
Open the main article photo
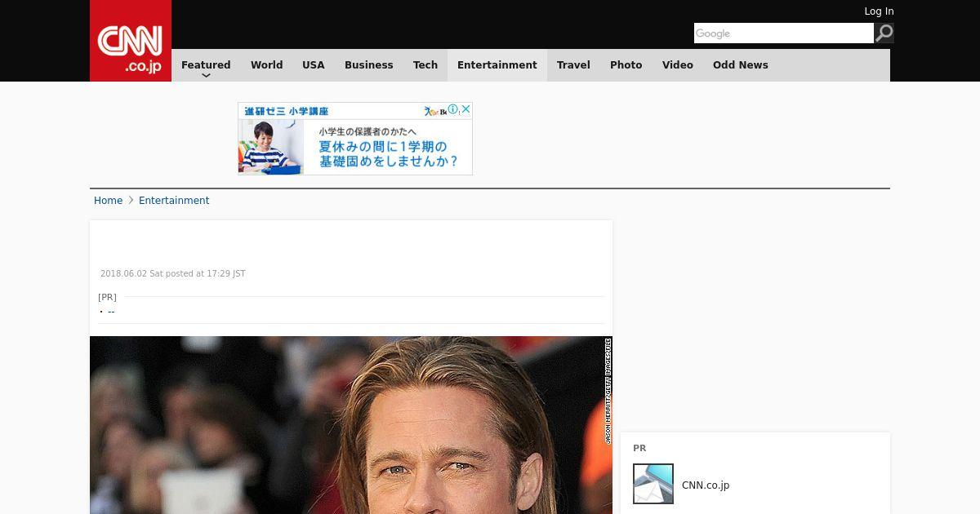[351, 425]
